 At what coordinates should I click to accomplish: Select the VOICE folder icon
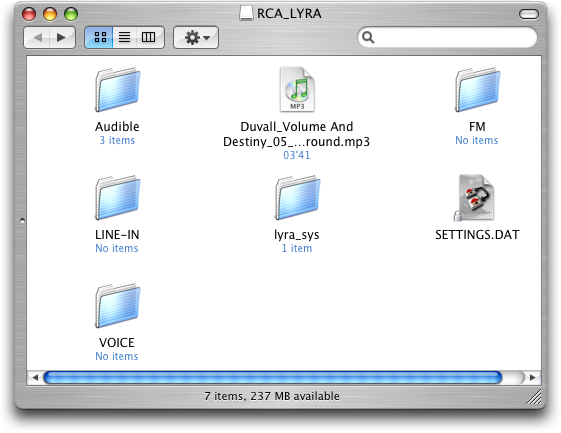(118, 306)
